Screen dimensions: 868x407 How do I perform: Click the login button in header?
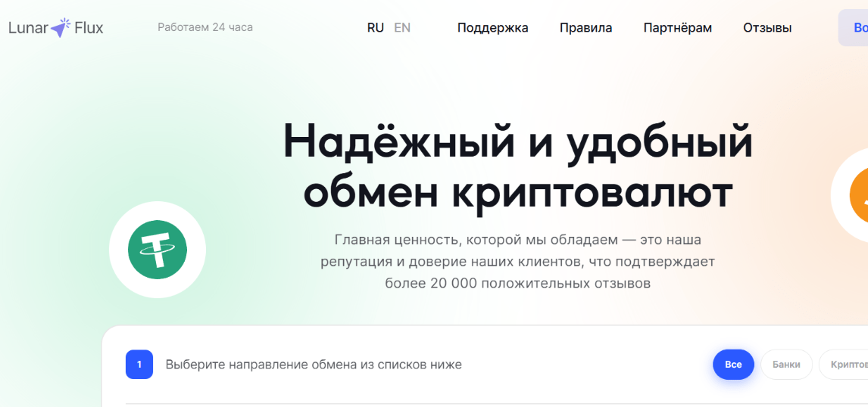pos(853,28)
